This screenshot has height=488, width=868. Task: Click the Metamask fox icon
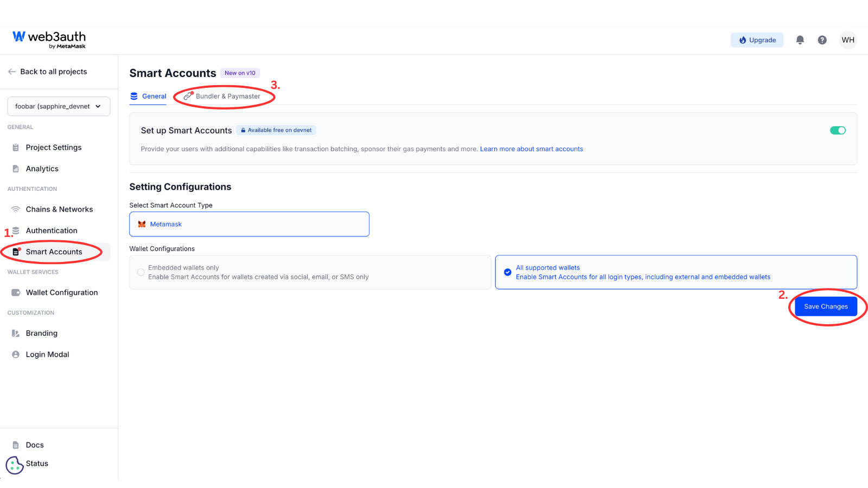(142, 224)
